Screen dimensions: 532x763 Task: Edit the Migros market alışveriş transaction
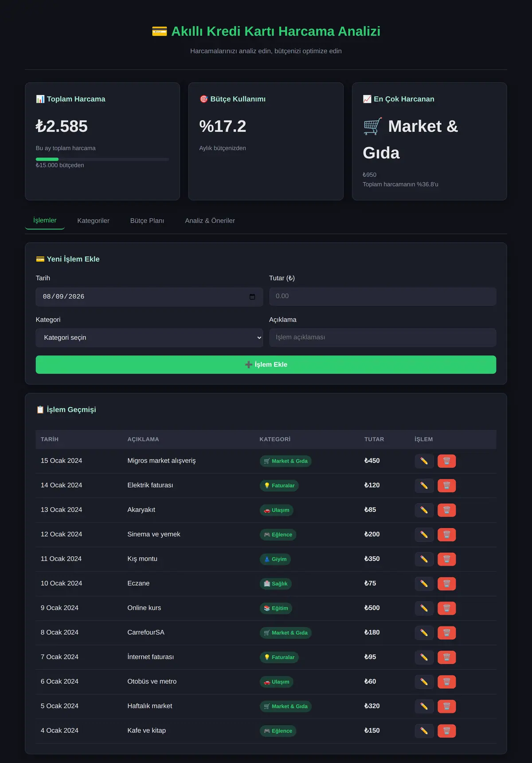coord(424,461)
